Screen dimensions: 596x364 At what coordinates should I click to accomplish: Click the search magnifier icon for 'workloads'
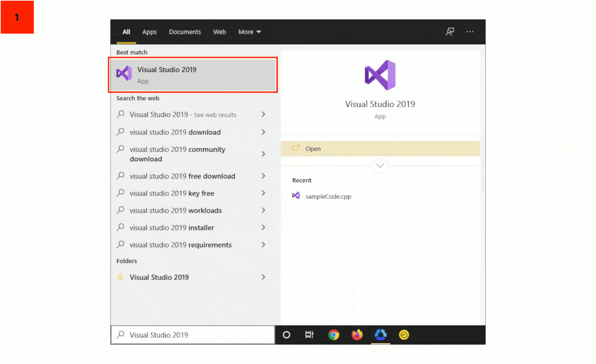(120, 210)
